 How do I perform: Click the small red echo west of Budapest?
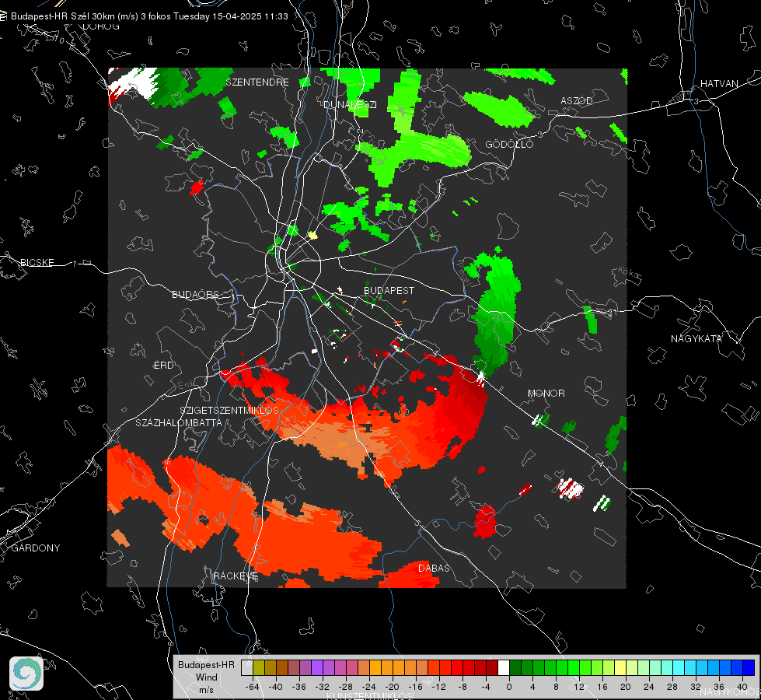pyautogui.click(x=197, y=187)
